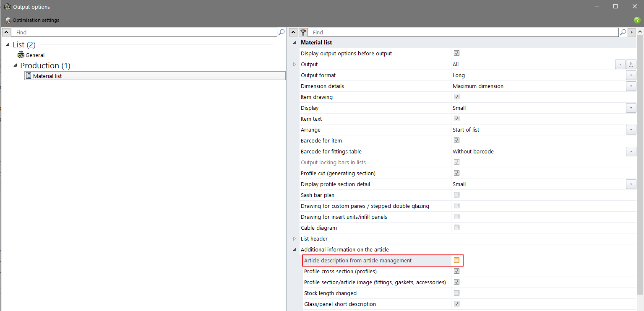Expand the List header section
The width and height of the screenshot is (644, 311).
[295, 239]
